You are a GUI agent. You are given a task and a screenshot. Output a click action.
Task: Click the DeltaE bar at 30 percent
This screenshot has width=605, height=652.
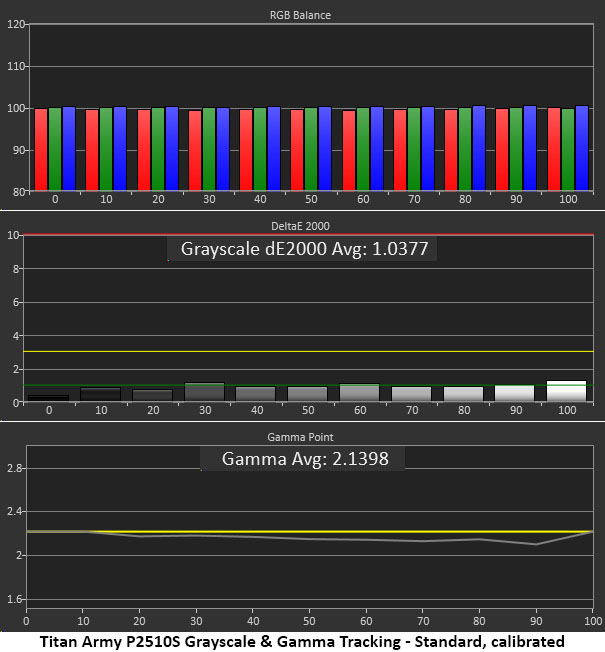pos(204,392)
